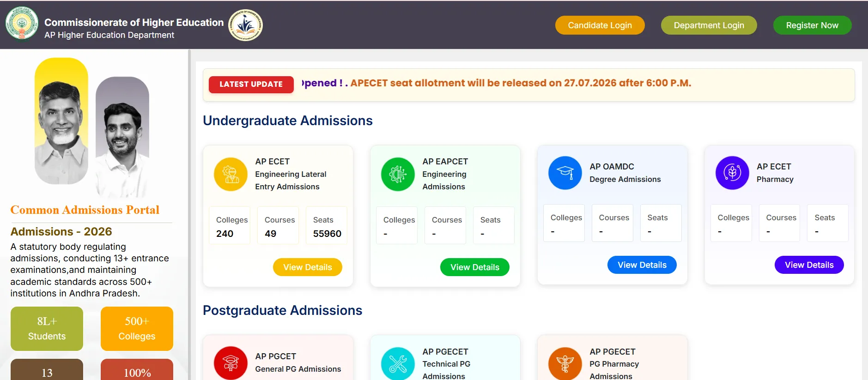Click the Colleges cell in AP OAMDC card
868x380 pixels.
(x=564, y=223)
